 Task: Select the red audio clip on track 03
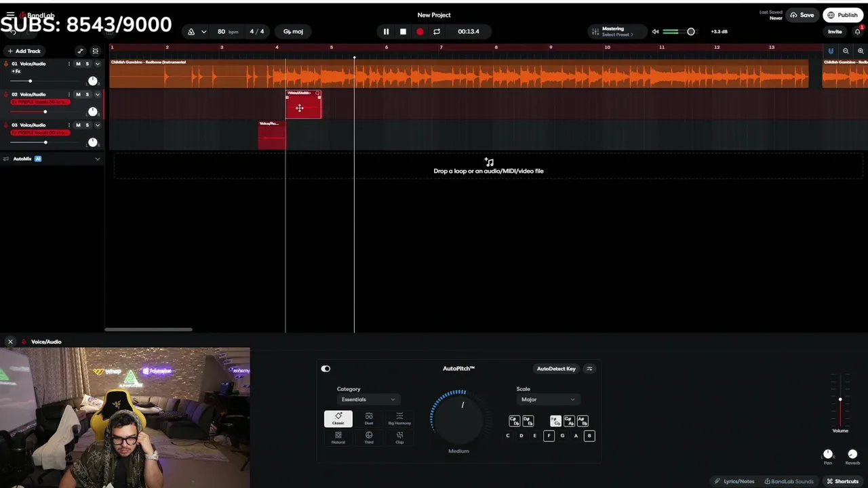point(272,135)
